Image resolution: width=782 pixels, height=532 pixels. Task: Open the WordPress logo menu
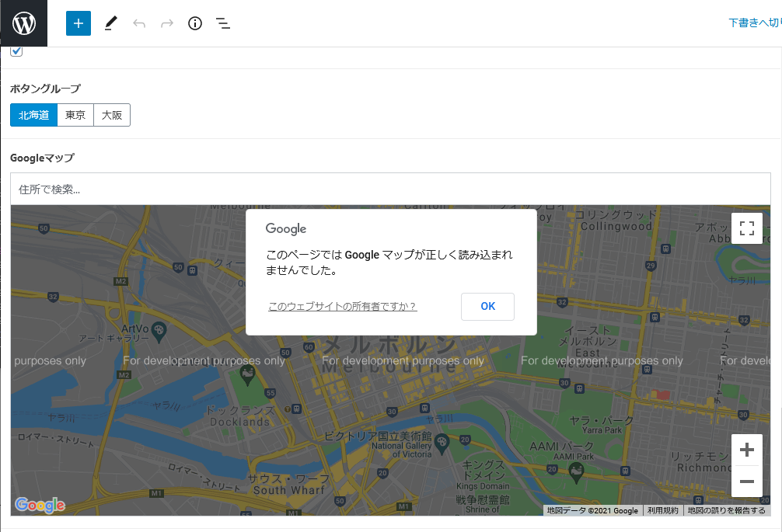pyautogui.click(x=23, y=23)
